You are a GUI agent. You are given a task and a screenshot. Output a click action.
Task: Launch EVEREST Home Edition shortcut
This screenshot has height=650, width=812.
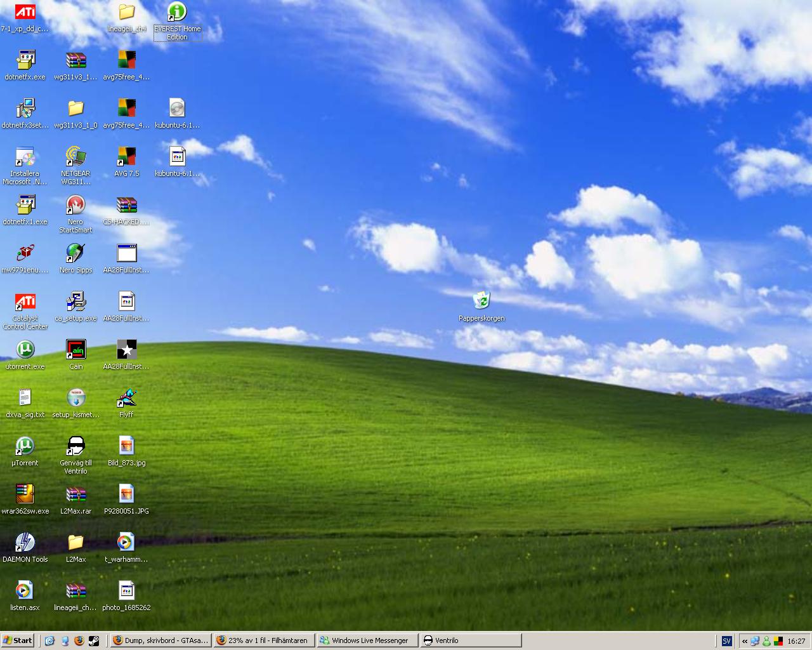coord(177,21)
